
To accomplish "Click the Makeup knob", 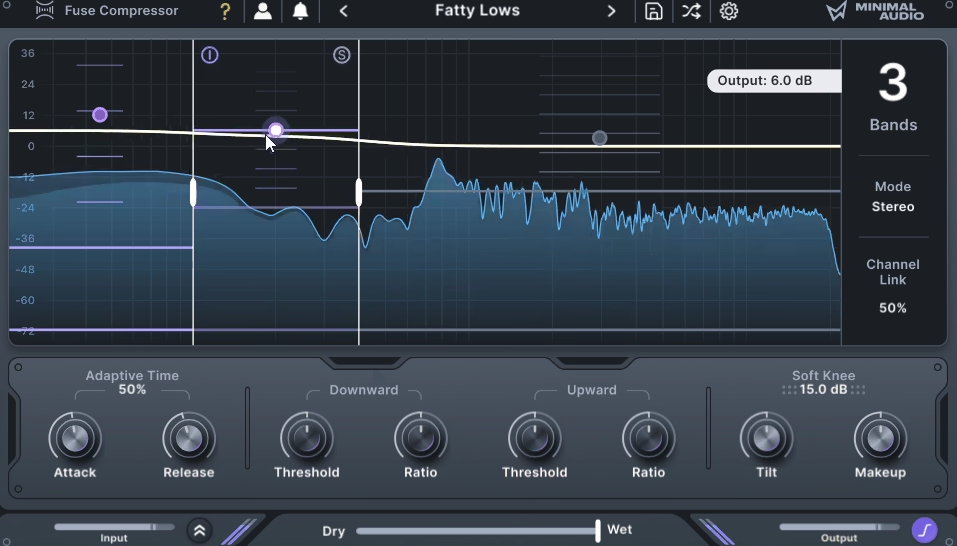I will coord(880,438).
